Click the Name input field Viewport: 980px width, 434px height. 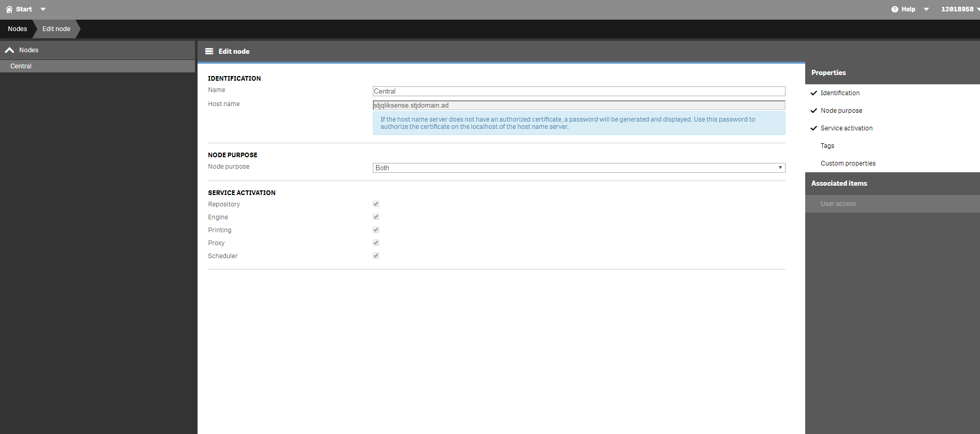coord(579,91)
